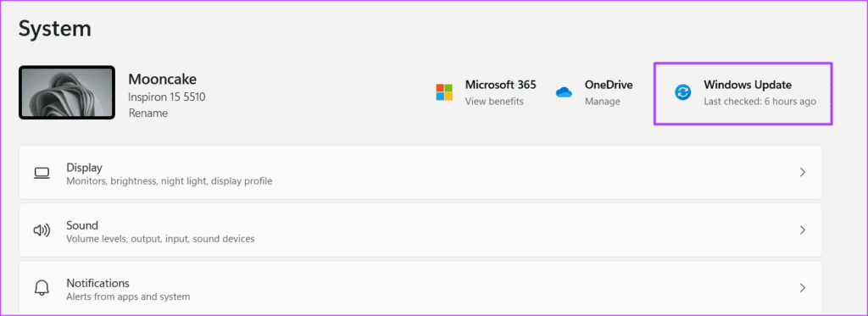The height and width of the screenshot is (316, 868).
Task: Click the OneDrive cloud icon
Action: pos(564,92)
